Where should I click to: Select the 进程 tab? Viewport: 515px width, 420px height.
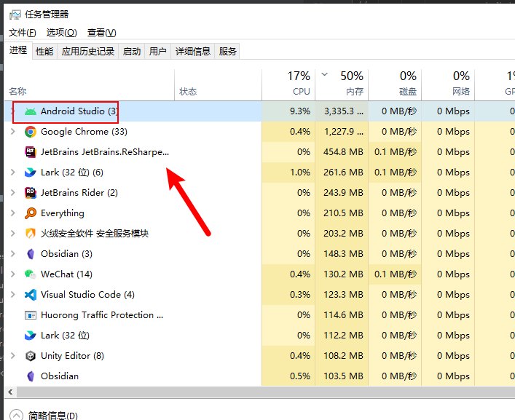[18, 50]
